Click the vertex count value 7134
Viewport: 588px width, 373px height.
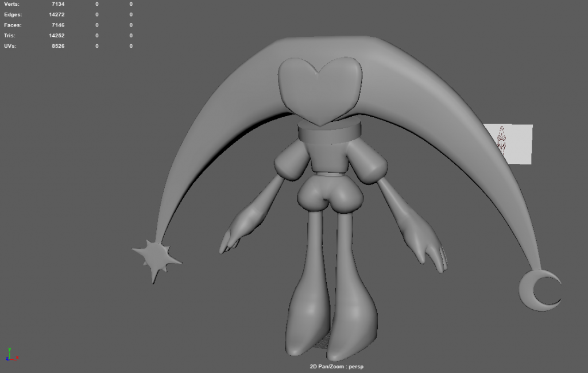(58, 4)
